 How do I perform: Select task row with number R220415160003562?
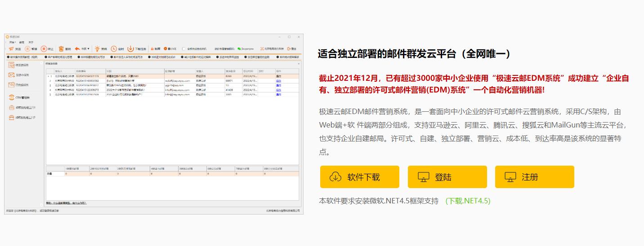pyautogui.click(x=173, y=81)
